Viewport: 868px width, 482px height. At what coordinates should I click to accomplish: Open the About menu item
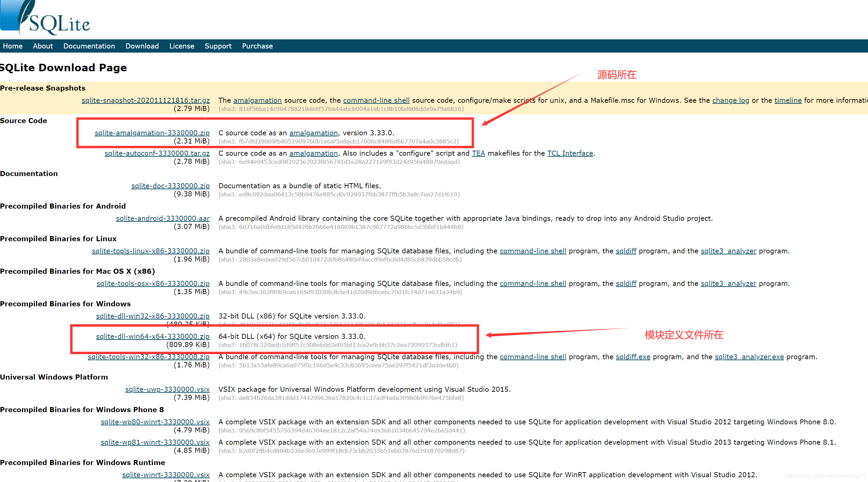(43, 46)
